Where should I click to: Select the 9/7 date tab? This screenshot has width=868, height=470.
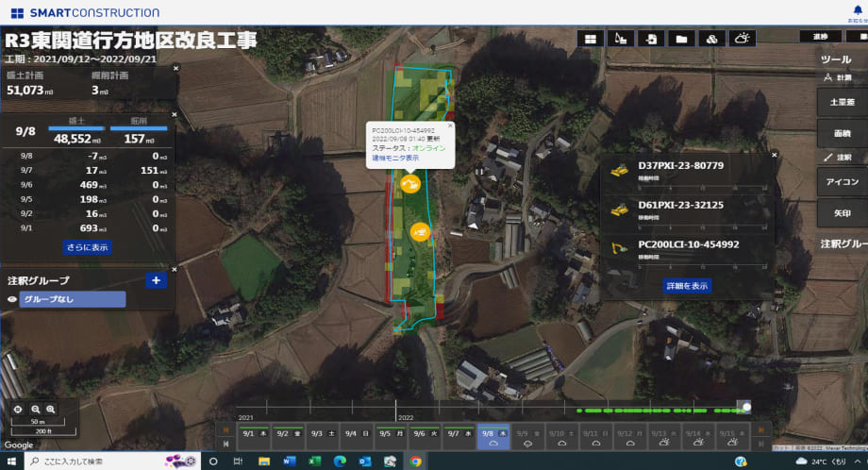(x=459, y=437)
